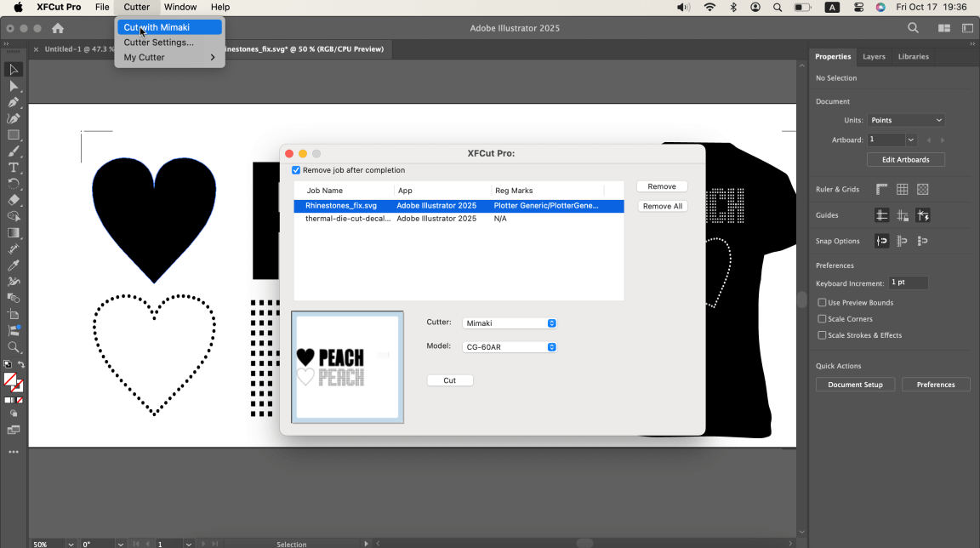Switch to the Untitled-1 document tab
This screenshot has width=980, height=548.
(78, 49)
